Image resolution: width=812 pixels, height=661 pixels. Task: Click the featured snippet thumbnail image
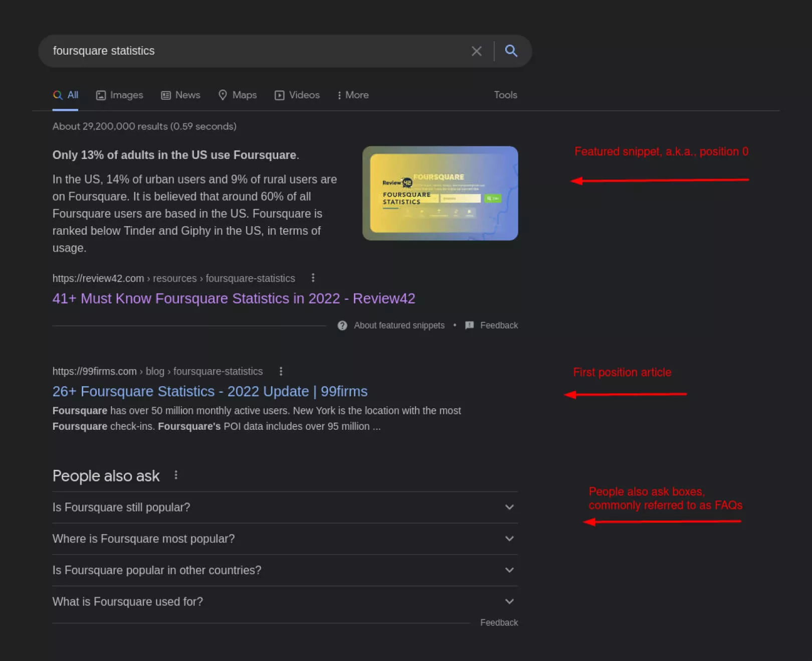pos(440,193)
